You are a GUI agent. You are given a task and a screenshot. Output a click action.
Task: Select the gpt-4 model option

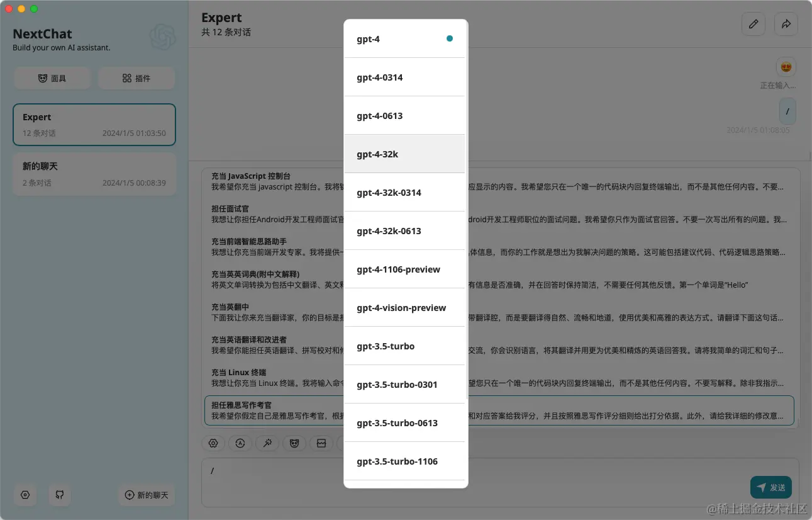pyautogui.click(x=404, y=39)
